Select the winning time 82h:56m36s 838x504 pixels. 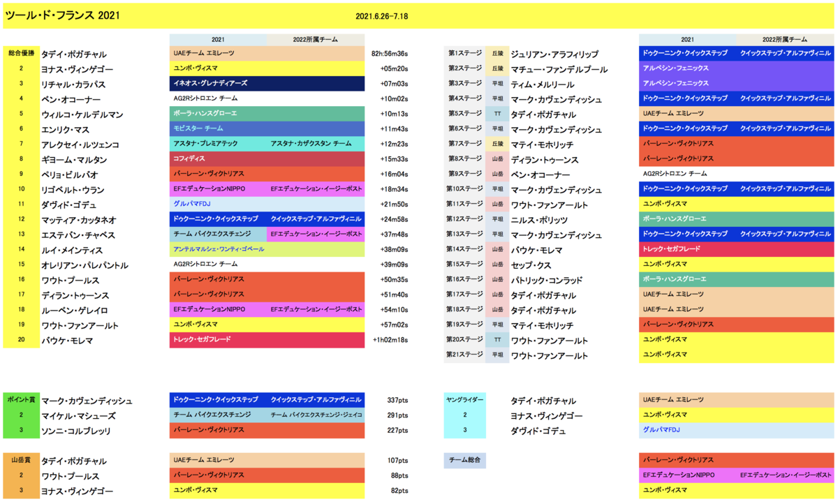[389, 54]
